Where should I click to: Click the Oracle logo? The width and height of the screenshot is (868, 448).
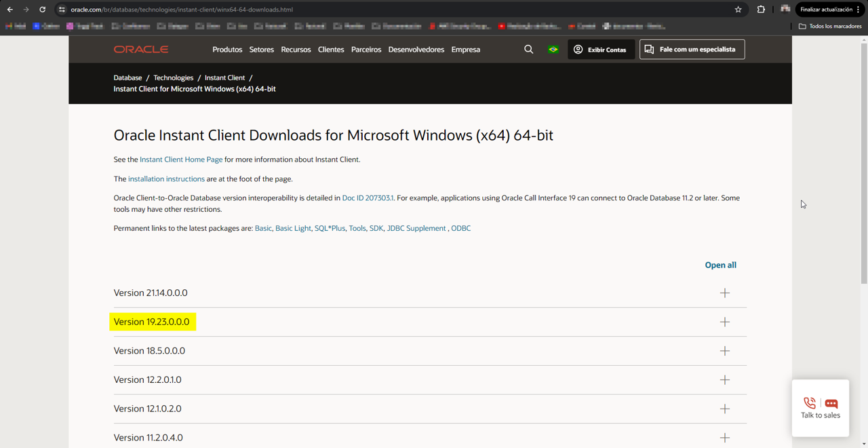pyautogui.click(x=141, y=50)
